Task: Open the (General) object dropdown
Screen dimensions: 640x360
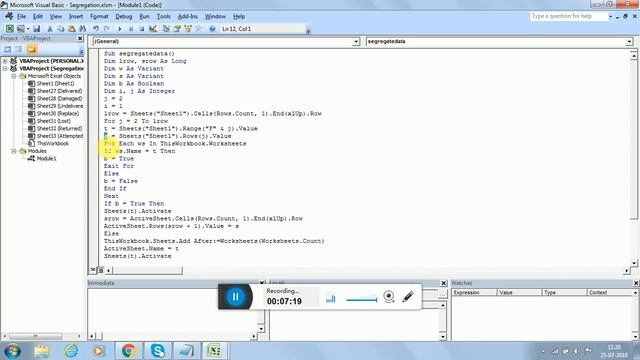Action: pos(356,42)
